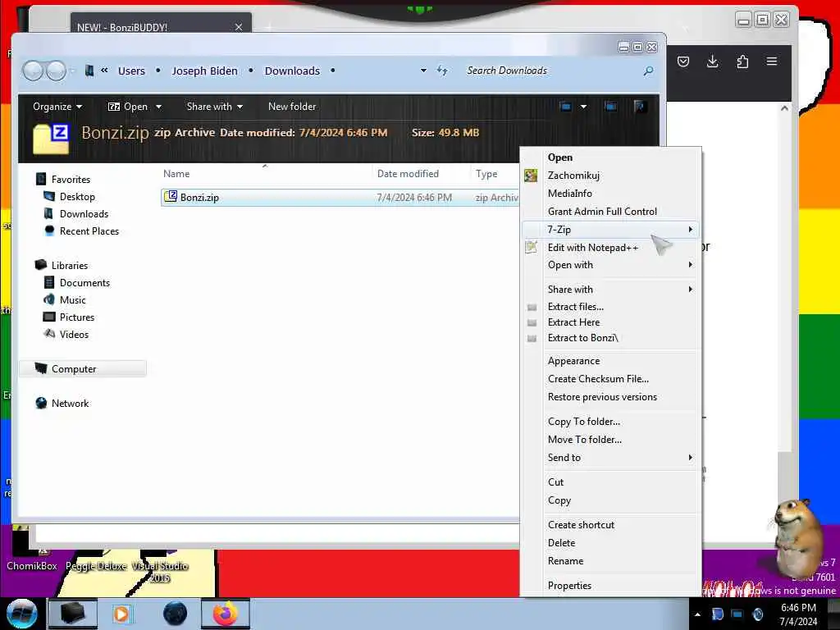Image resolution: width=840 pixels, height=630 pixels.
Task: Open Properties from context menu
Action: pos(610,586)
